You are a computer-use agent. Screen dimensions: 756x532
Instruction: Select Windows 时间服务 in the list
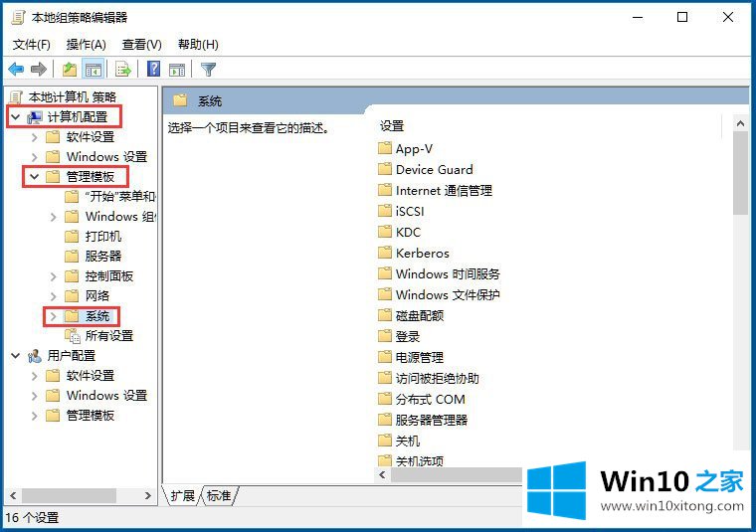point(448,273)
